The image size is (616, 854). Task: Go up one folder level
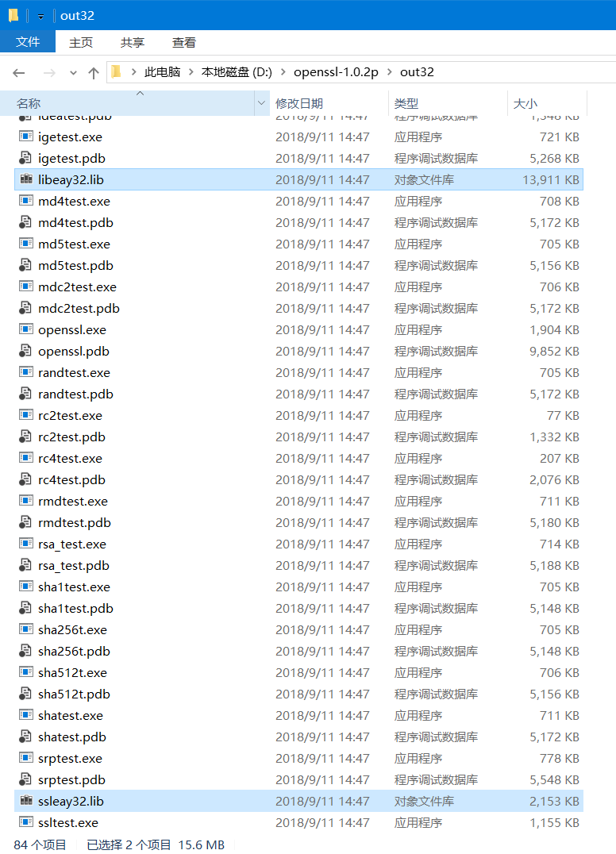94,72
